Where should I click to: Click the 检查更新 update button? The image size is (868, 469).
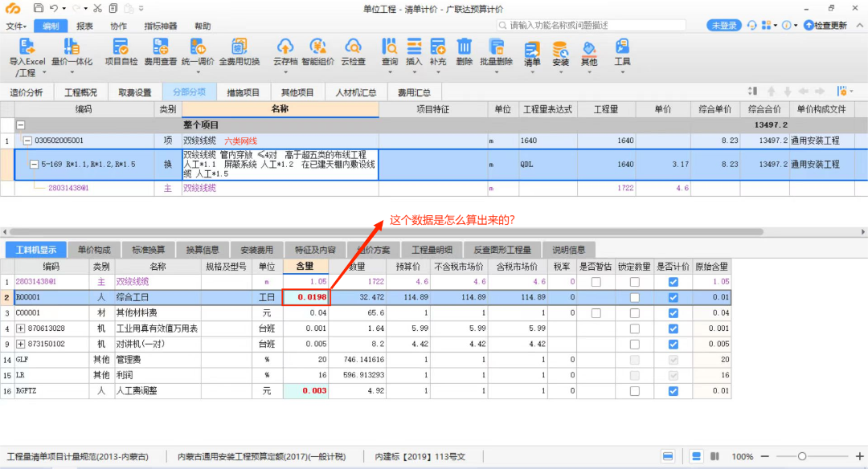(825, 26)
